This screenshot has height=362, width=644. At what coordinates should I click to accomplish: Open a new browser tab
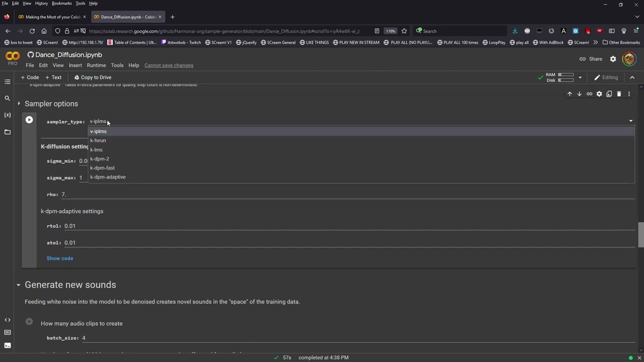pos(173,17)
